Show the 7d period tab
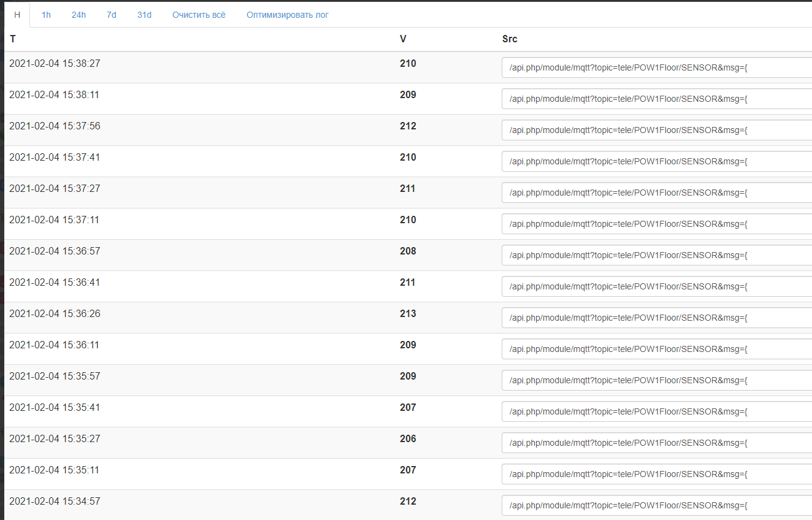 111,15
